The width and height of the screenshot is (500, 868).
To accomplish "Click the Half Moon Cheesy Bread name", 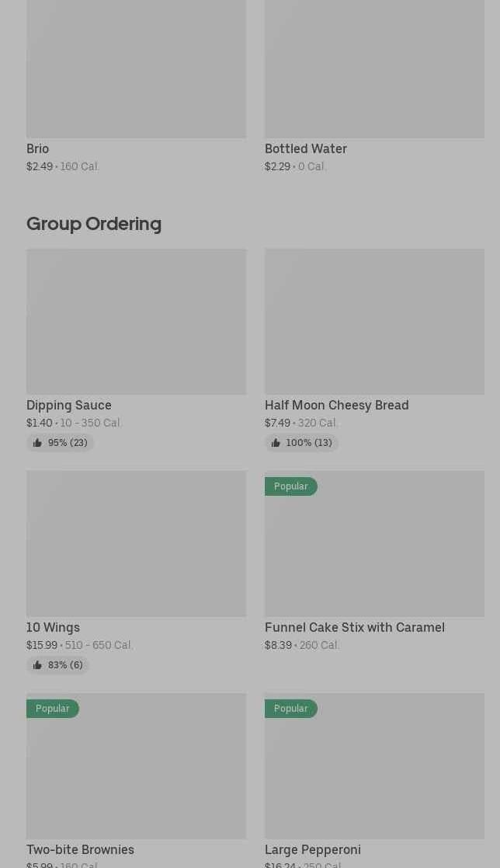I will pos(337,405).
